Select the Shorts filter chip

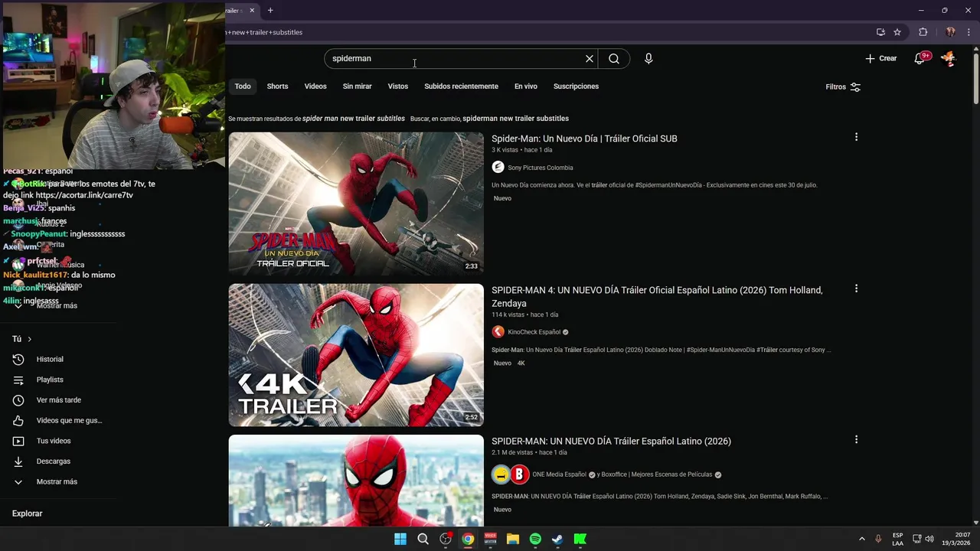(x=277, y=86)
